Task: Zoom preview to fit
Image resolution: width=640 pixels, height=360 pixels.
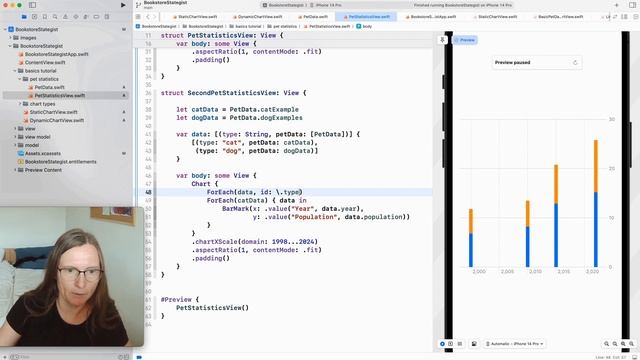Action: [623, 344]
